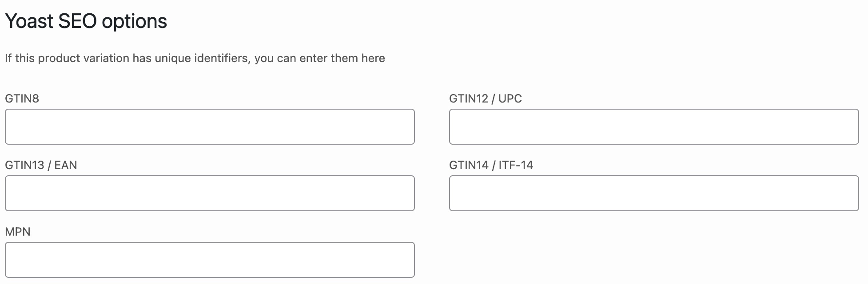Image resolution: width=868 pixels, height=284 pixels.
Task: Click the ITF-14 text in the label
Action: [x=516, y=165]
